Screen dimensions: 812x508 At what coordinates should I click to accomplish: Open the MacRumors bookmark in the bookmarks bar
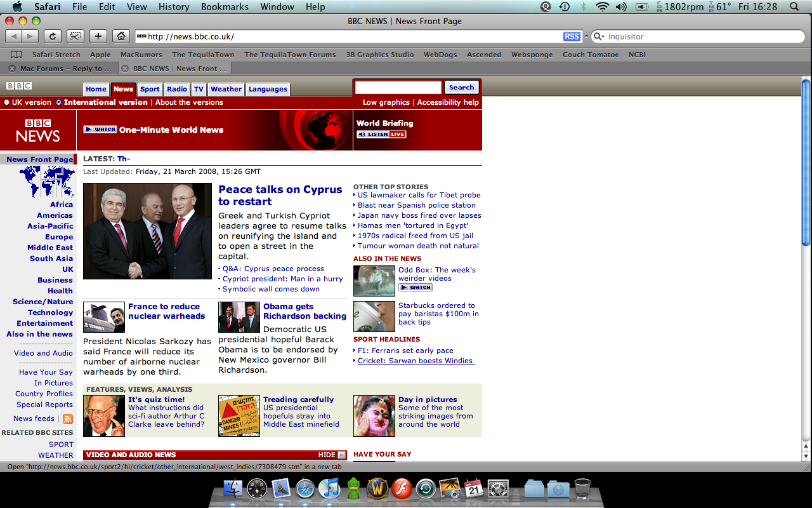point(141,55)
